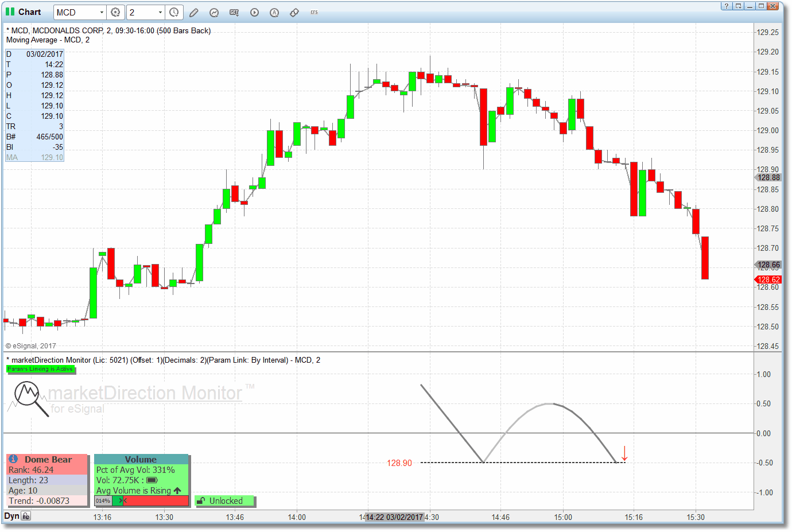Open the studies chart-line icon
Image resolution: width=792 pixels, height=532 pixels.
pyautogui.click(x=214, y=13)
